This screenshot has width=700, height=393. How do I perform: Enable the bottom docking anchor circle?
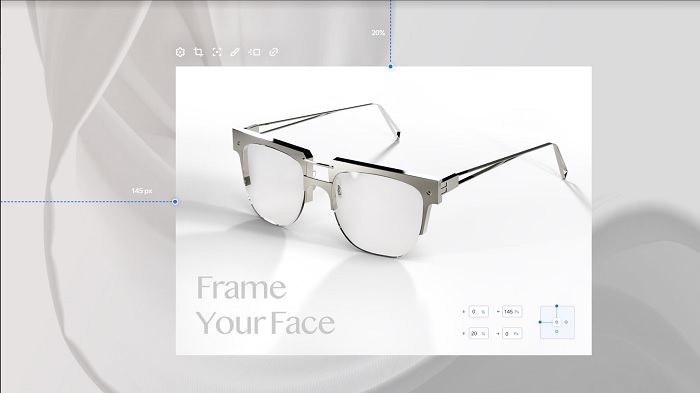[556, 331]
